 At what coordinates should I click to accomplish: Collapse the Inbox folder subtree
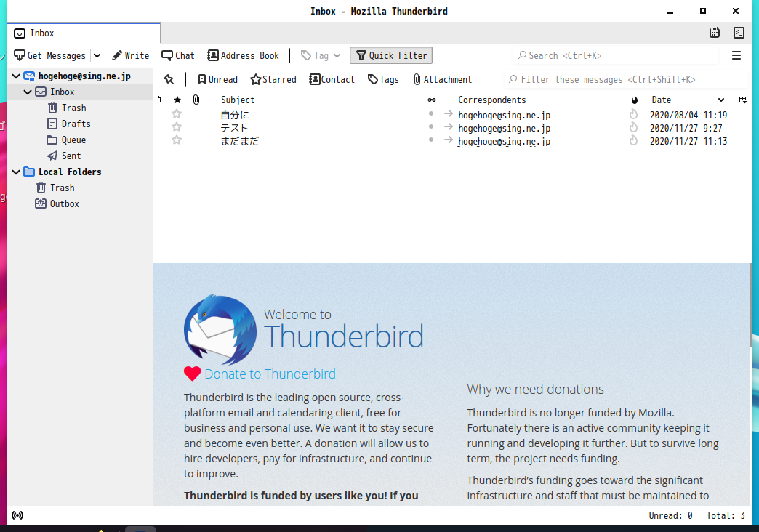(28, 92)
